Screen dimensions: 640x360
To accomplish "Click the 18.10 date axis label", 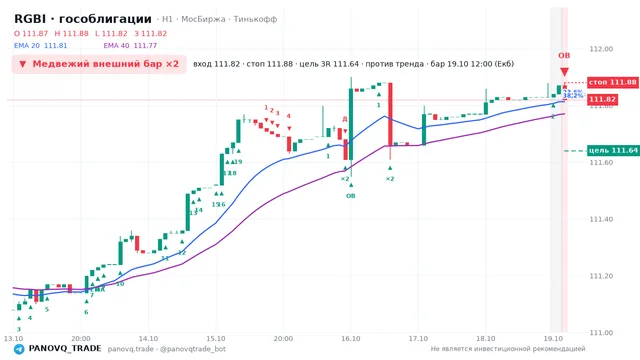I will click(x=486, y=339).
